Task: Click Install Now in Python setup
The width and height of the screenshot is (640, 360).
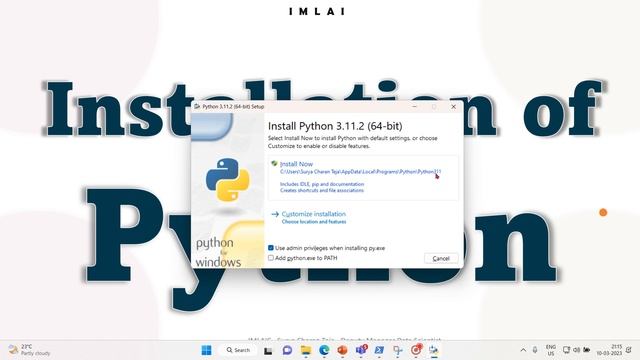Action: 296,164
